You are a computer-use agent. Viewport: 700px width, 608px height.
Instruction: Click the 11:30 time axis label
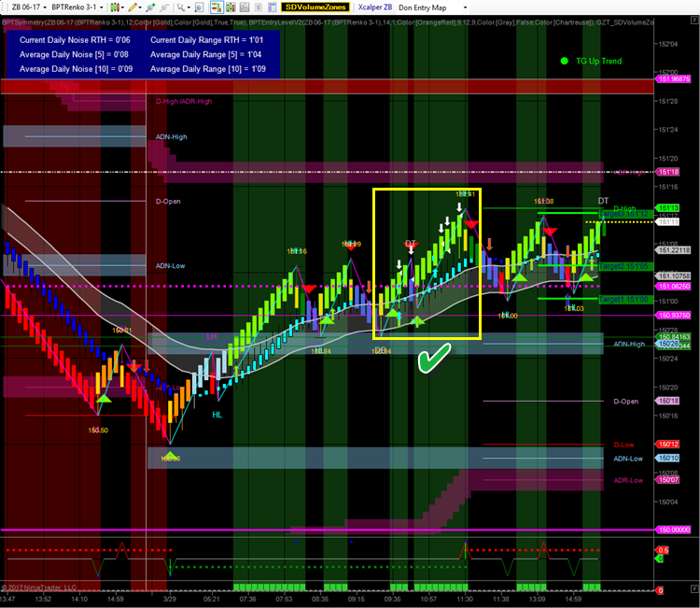(464, 599)
